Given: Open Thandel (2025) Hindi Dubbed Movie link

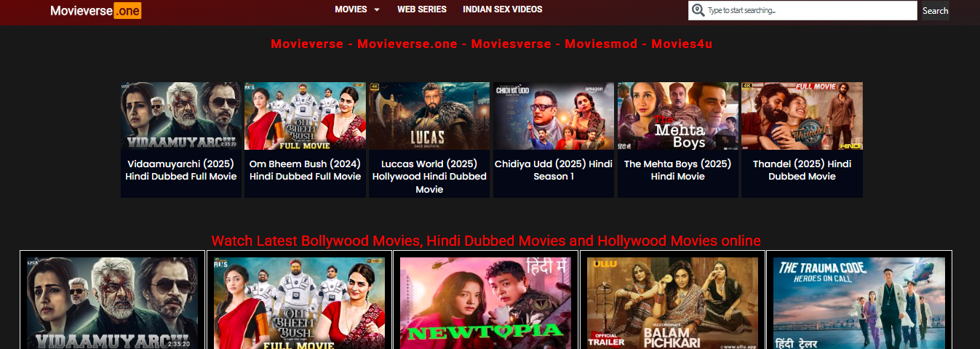Looking at the screenshot, I should click(802, 170).
